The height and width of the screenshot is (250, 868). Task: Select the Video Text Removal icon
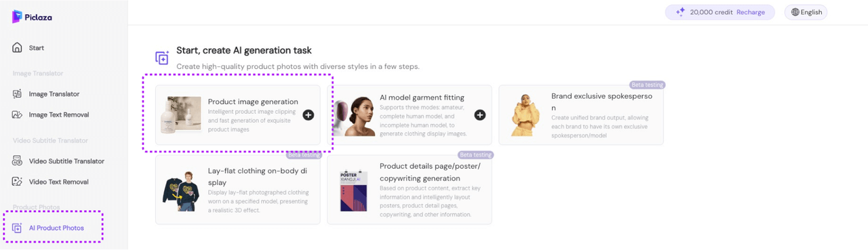pyautogui.click(x=18, y=182)
